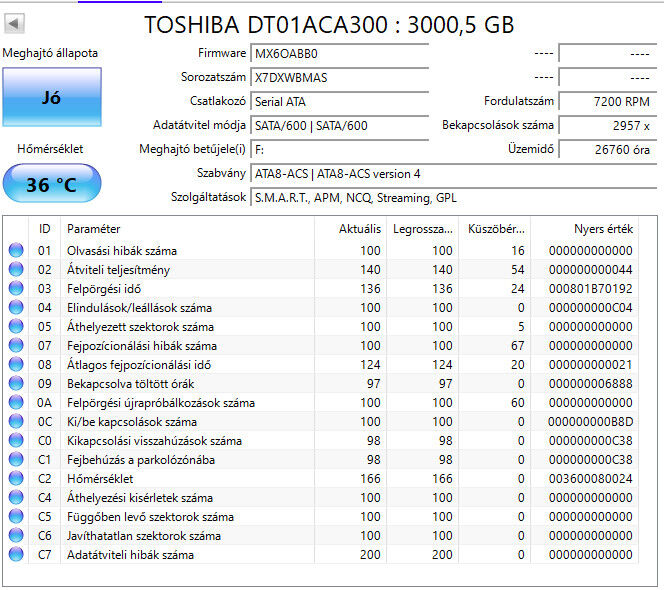
Task: Click the power-on count field 2957 x
Action: click(x=608, y=126)
